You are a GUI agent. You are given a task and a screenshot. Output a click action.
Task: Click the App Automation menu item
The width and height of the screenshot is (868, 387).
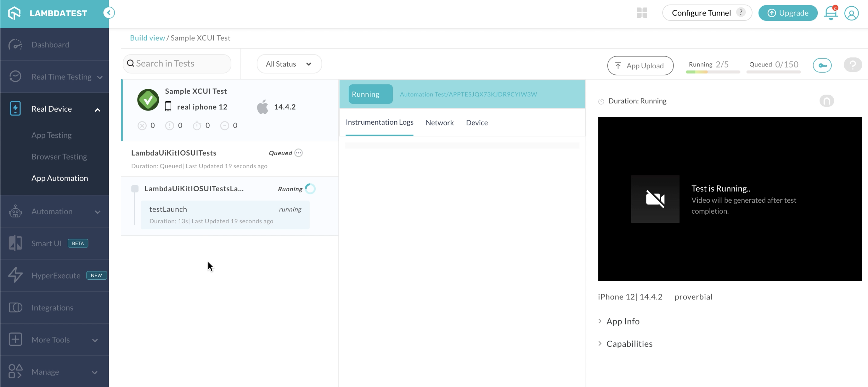pyautogui.click(x=60, y=178)
